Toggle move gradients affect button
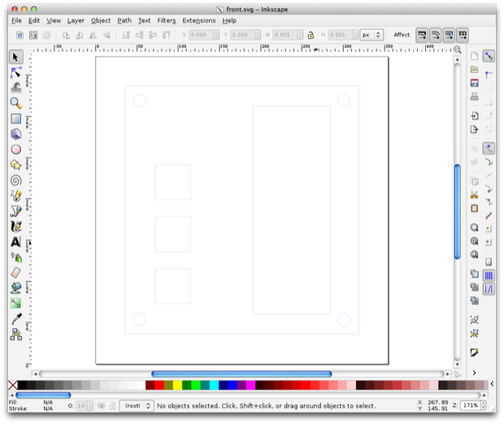This screenshot has height=424, width=504. 449,35
